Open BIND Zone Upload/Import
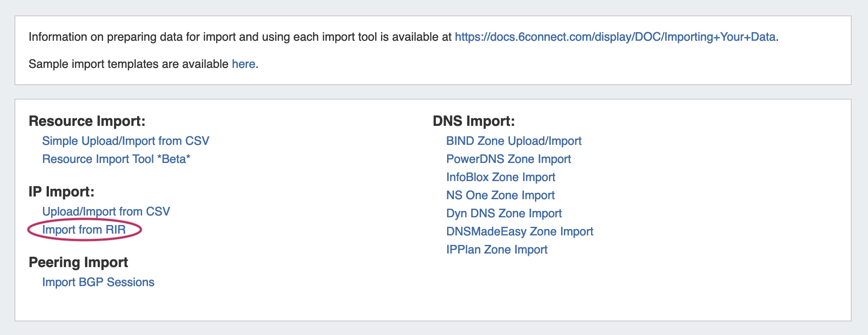Viewport: 868px width, 335px height. coord(514,141)
